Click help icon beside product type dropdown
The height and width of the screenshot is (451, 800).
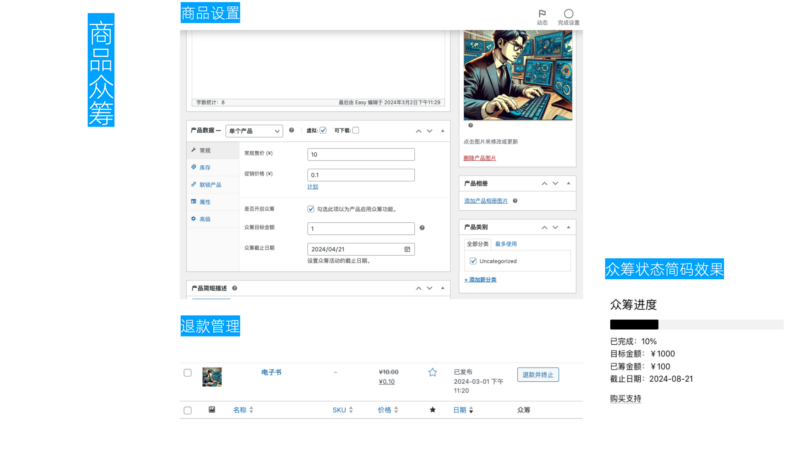click(291, 130)
